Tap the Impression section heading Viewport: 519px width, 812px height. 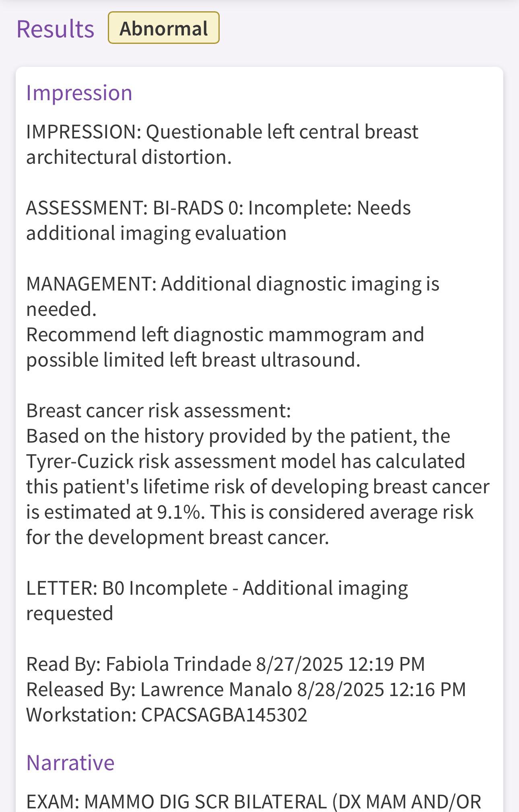point(79,93)
